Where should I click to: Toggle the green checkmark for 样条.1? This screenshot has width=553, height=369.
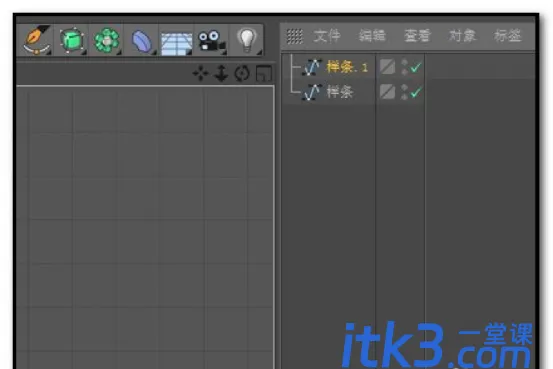pyautogui.click(x=417, y=67)
